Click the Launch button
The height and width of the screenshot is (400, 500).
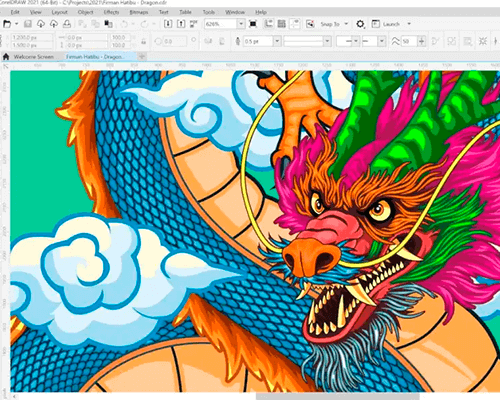click(x=387, y=24)
